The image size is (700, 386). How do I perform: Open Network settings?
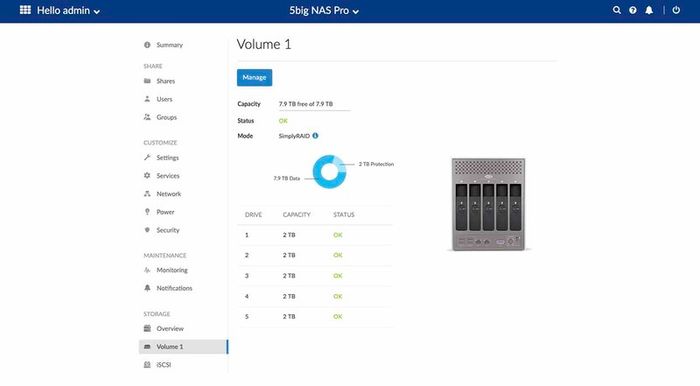(169, 194)
